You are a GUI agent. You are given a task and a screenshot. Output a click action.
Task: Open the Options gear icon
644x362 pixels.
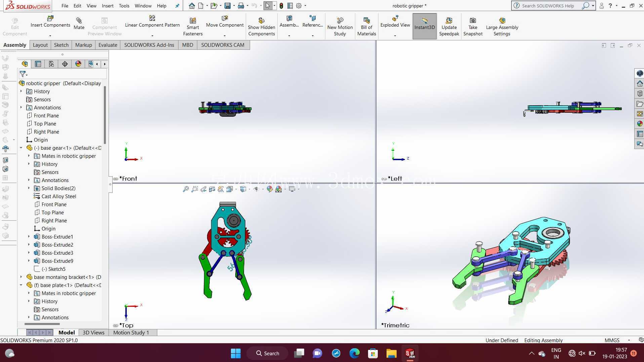point(299,6)
